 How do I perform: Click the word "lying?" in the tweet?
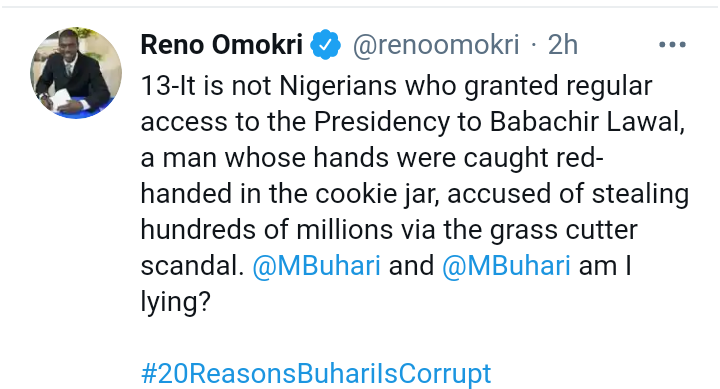click(x=175, y=302)
